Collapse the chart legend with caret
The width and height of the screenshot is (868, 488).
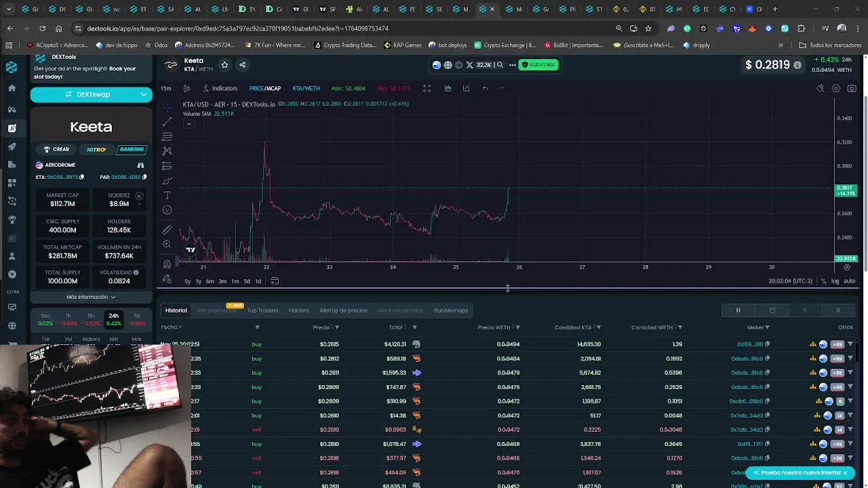pyautogui.click(x=189, y=123)
